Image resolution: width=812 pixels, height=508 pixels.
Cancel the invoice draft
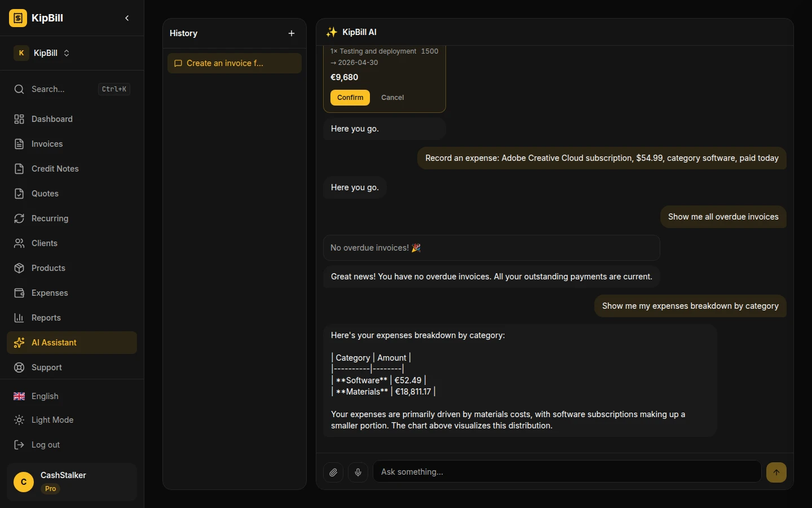(x=392, y=98)
